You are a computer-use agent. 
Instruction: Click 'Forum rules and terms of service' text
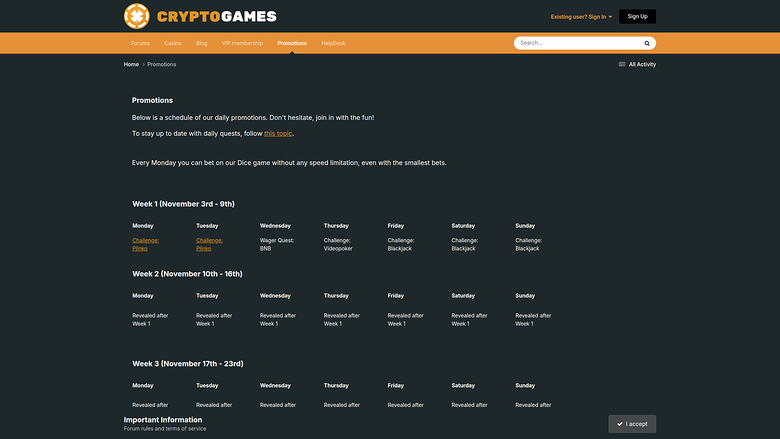[165, 429]
